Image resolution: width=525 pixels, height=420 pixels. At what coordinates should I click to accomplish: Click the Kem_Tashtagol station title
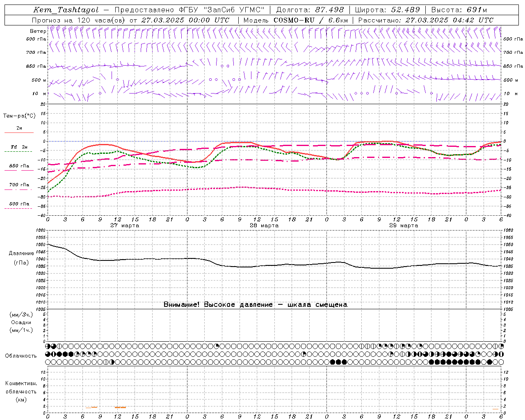66,10
